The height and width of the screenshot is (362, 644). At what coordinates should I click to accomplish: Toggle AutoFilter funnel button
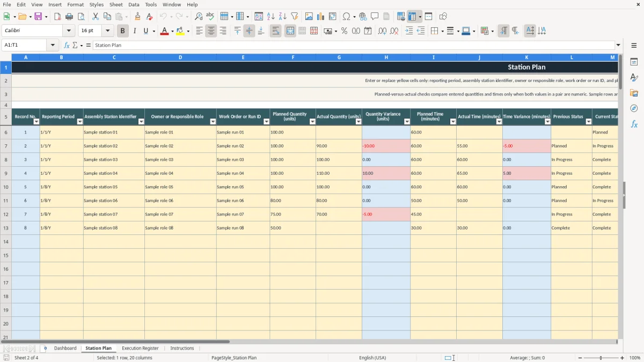(x=294, y=17)
